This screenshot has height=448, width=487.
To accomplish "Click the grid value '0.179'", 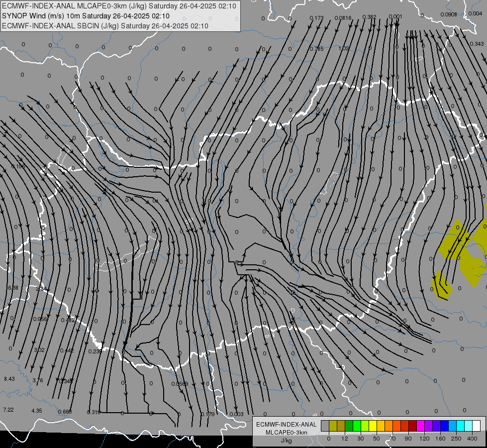I will pos(207,414).
